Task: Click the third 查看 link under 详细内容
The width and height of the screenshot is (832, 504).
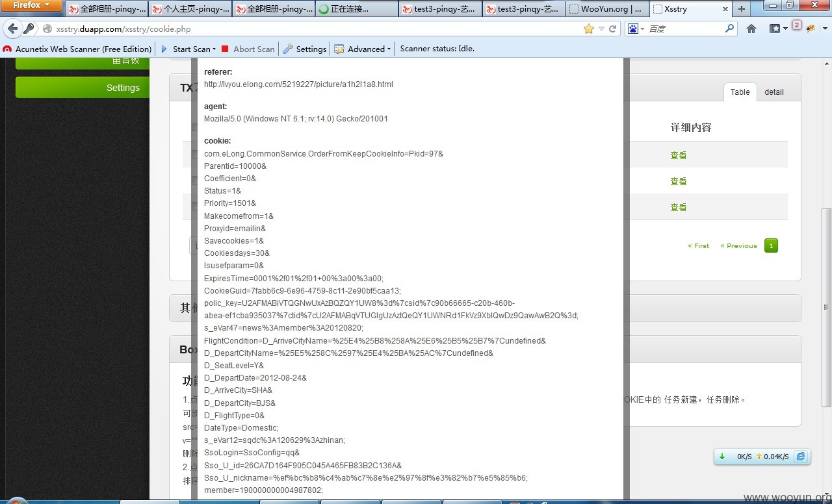Action: (x=679, y=207)
